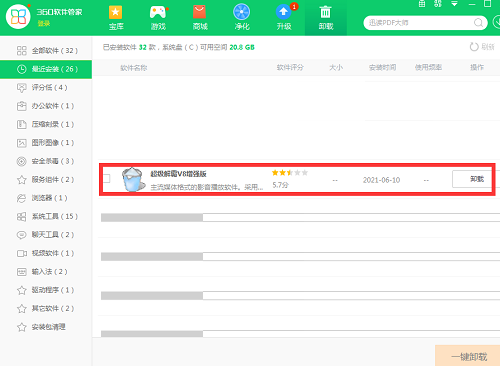The image size is (500, 366).
Task: Click the 登录 login link
Action: (x=44, y=23)
